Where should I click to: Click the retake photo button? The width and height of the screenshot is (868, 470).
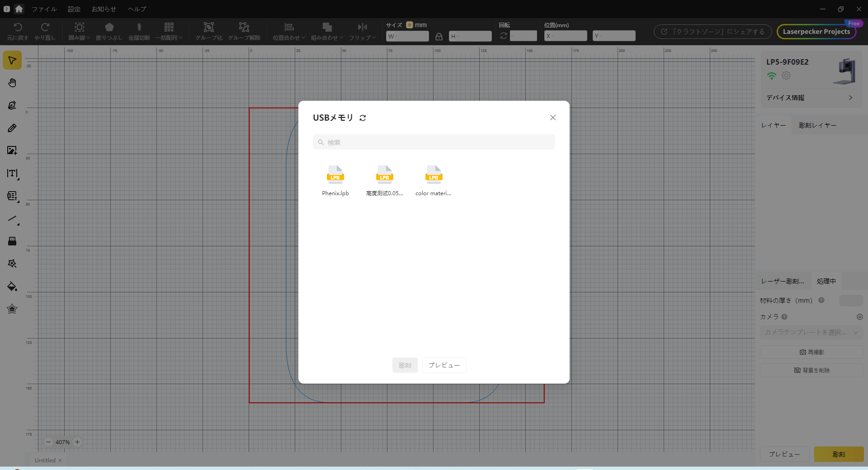click(x=811, y=352)
